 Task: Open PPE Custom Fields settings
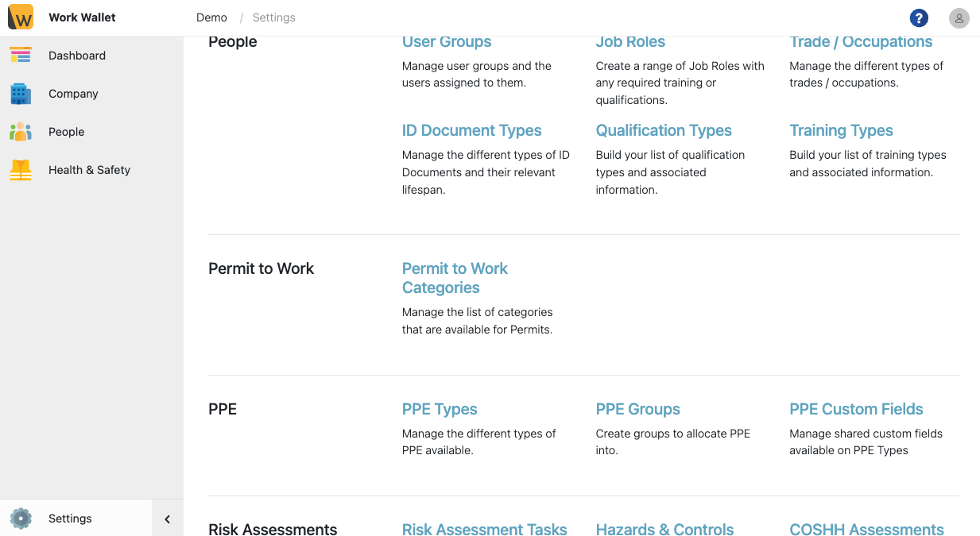click(856, 409)
